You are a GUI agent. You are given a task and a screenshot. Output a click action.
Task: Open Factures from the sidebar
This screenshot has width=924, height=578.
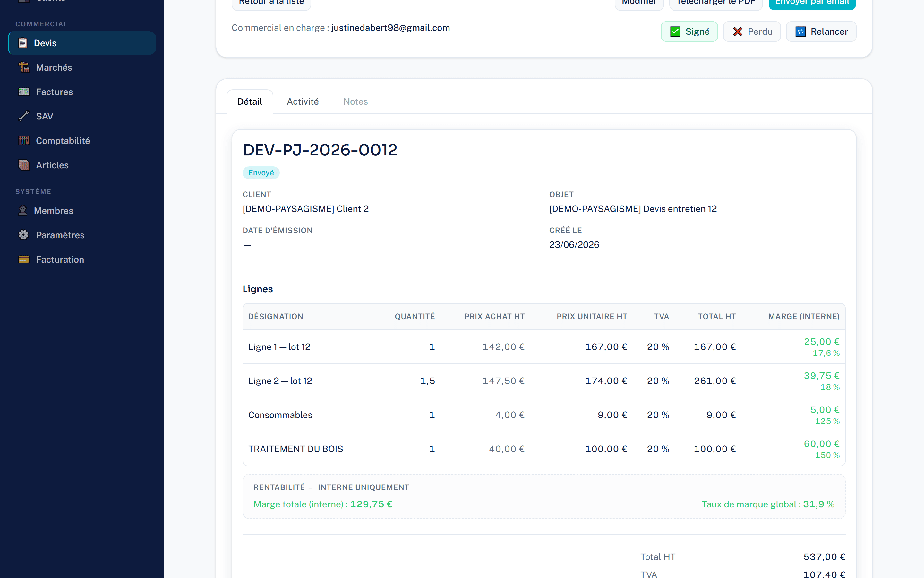[x=82, y=92]
